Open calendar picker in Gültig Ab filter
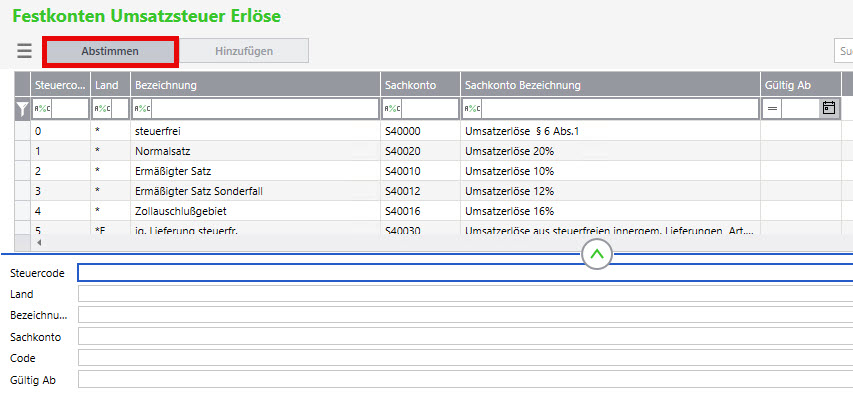This screenshot has height=409, width=853. [829, 108]
